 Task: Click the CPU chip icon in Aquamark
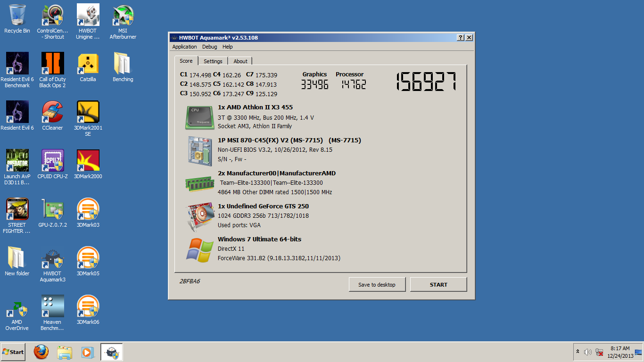200,117
